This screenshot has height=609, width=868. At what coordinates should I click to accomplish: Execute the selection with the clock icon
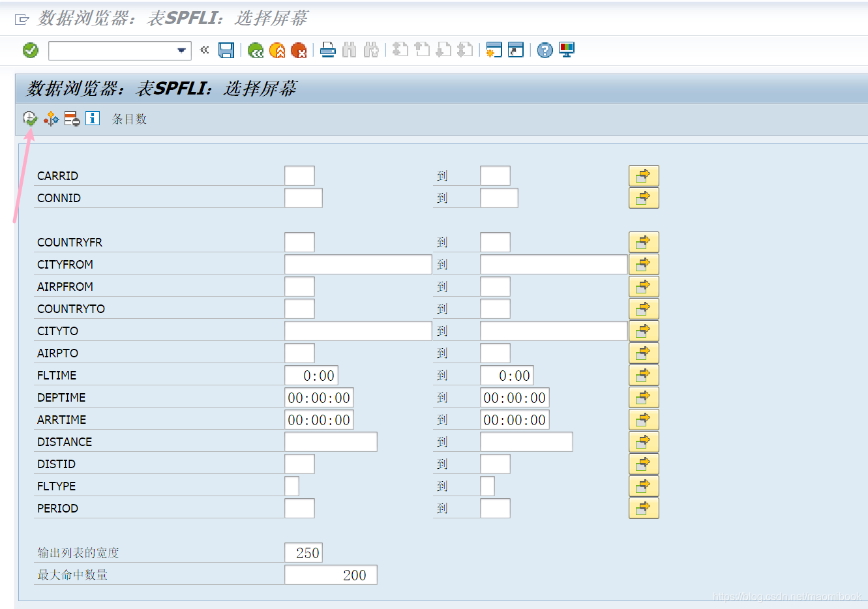(x=29, y=119)
